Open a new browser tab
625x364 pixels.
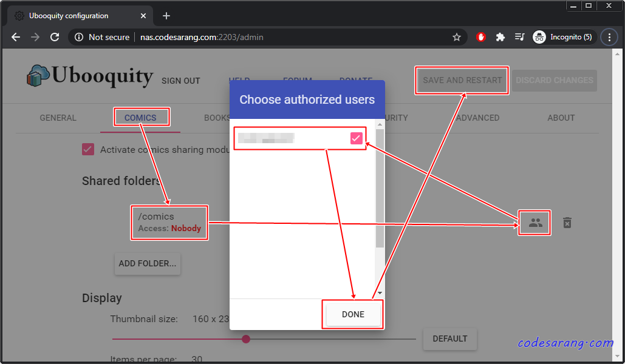tap(166, 16)
